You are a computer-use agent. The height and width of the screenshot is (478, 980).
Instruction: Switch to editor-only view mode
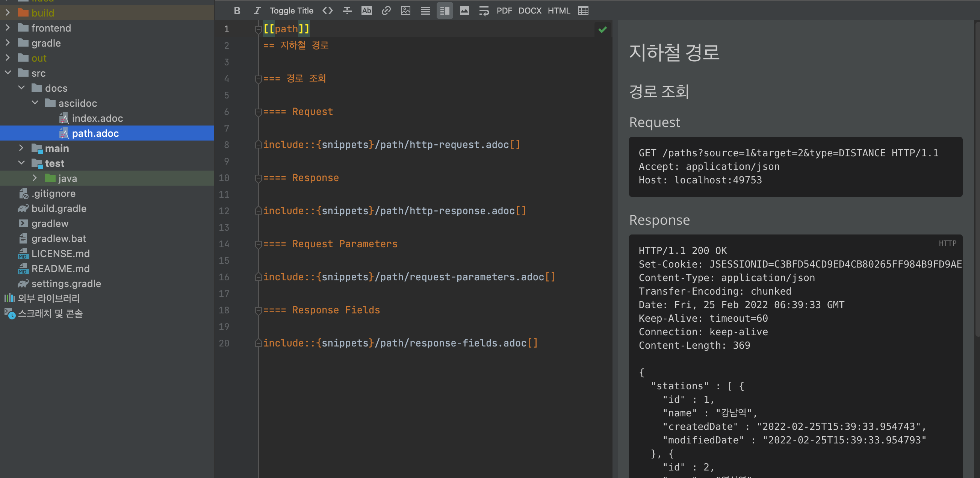point(425,11)
